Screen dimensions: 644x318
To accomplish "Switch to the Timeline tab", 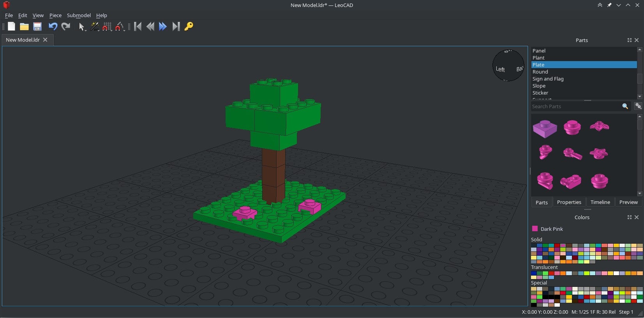I will click(600, 202).
